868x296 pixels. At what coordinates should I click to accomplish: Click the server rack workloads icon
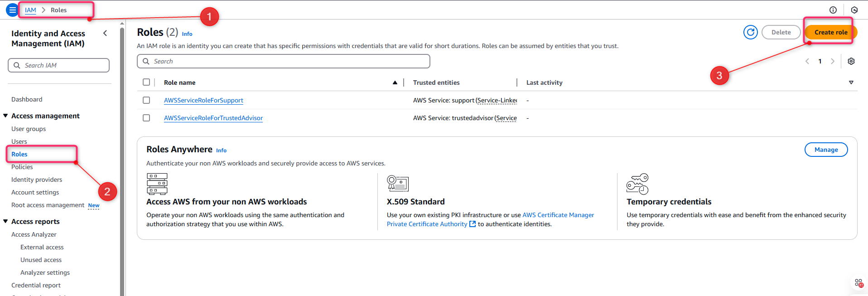click(x=157, y=184)
